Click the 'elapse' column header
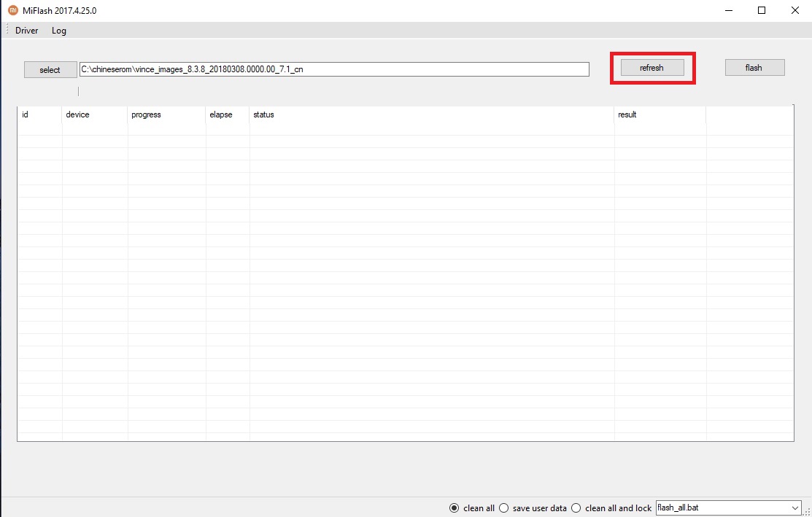The image size is (812, 517). point(228,114)
